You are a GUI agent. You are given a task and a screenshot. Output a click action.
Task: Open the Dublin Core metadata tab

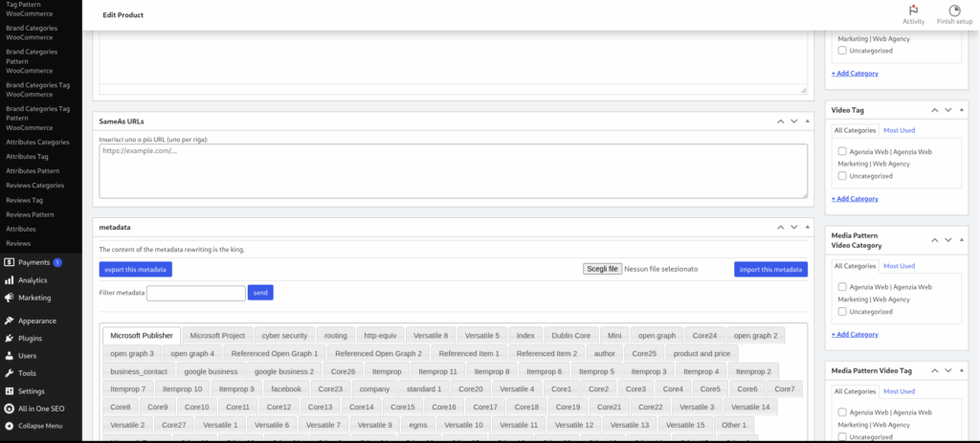(x=570, y=336)
